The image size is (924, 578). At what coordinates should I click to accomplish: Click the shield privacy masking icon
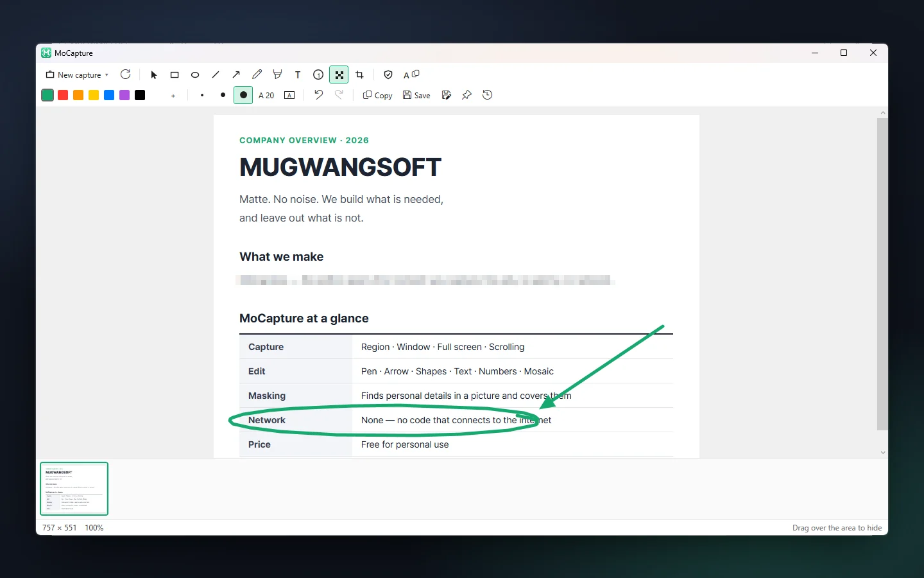coord(388,75)
